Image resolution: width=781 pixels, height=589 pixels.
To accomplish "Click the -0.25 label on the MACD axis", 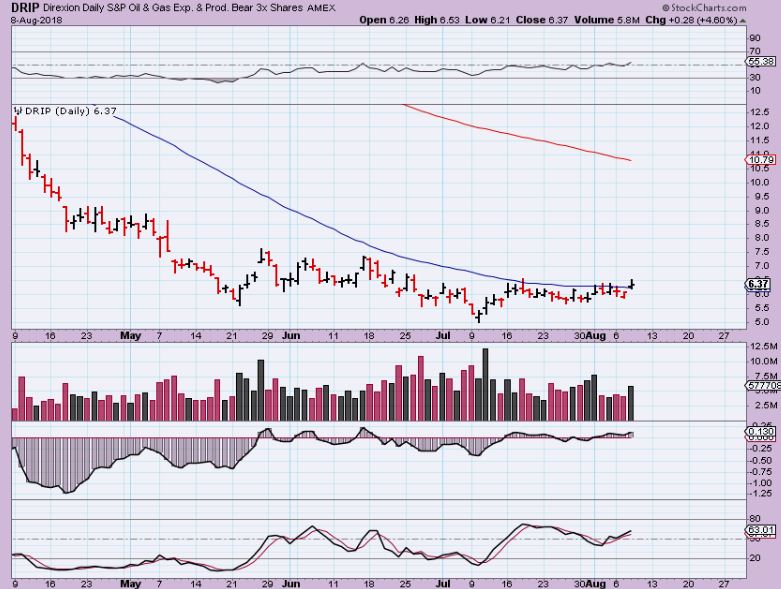I will (x=761, y=449).
